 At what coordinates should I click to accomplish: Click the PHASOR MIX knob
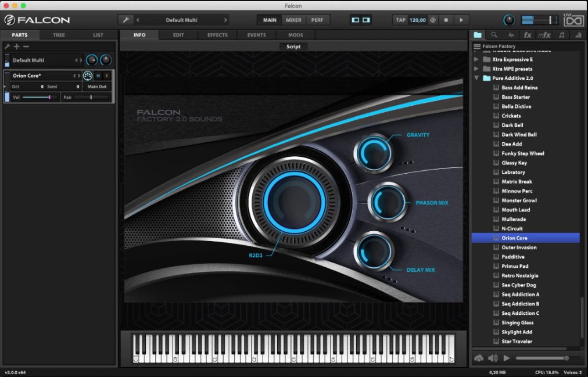388,203
